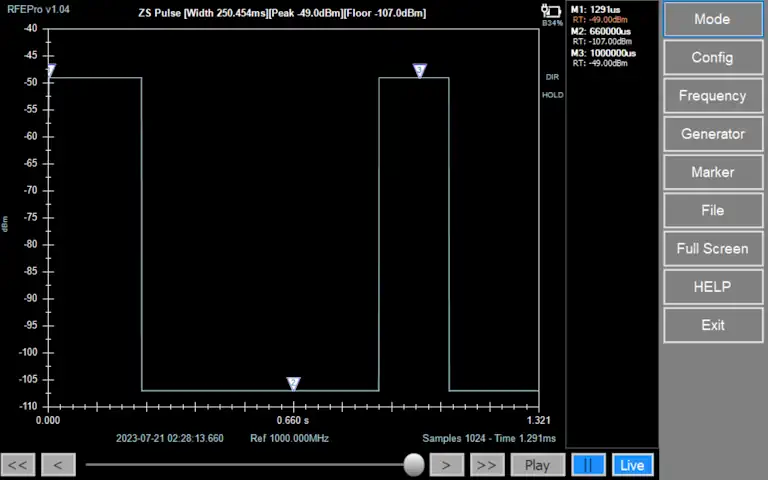This screenshot has width=768, height=480.
Task: Open the HELP page
Action: pyautogui.click(x=712, y=287)
